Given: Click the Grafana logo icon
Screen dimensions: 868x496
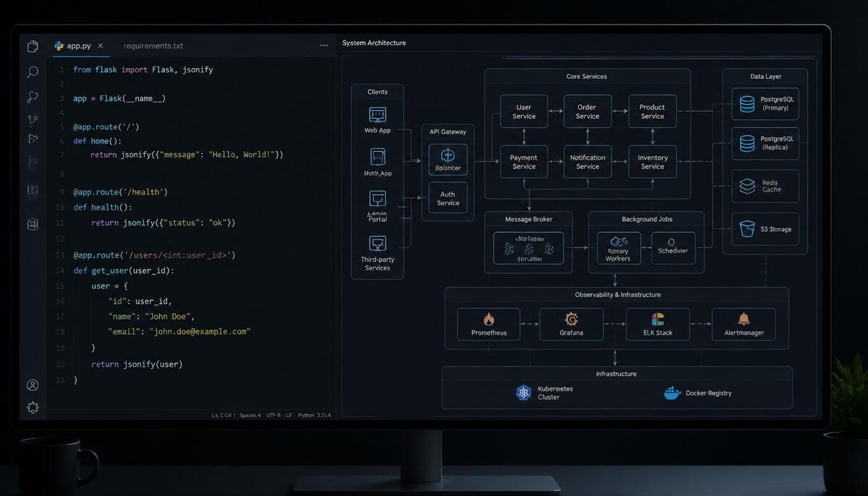Looking at the screenshot, I should pyautogui.click(x=571, y=319).
